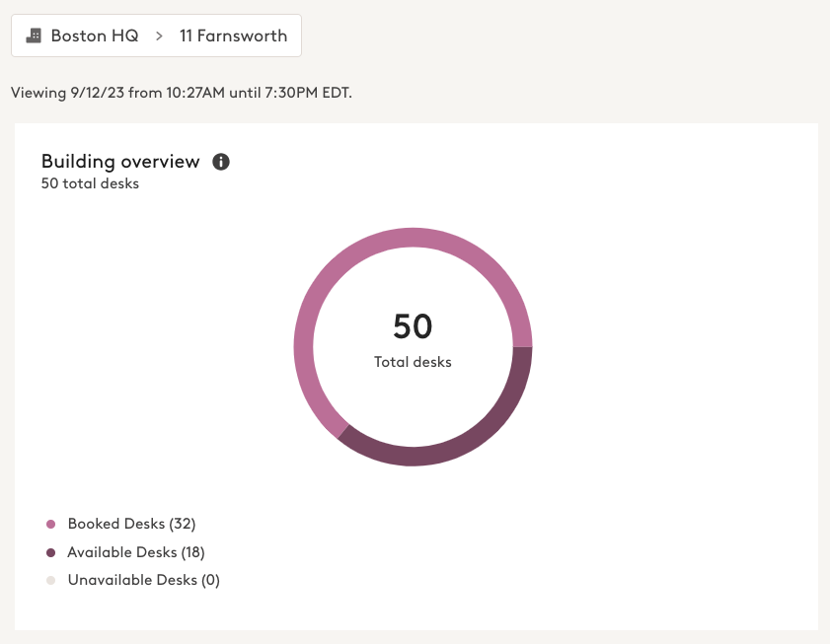
Task: Open the Building overview info icon
Action: [221, 162]
